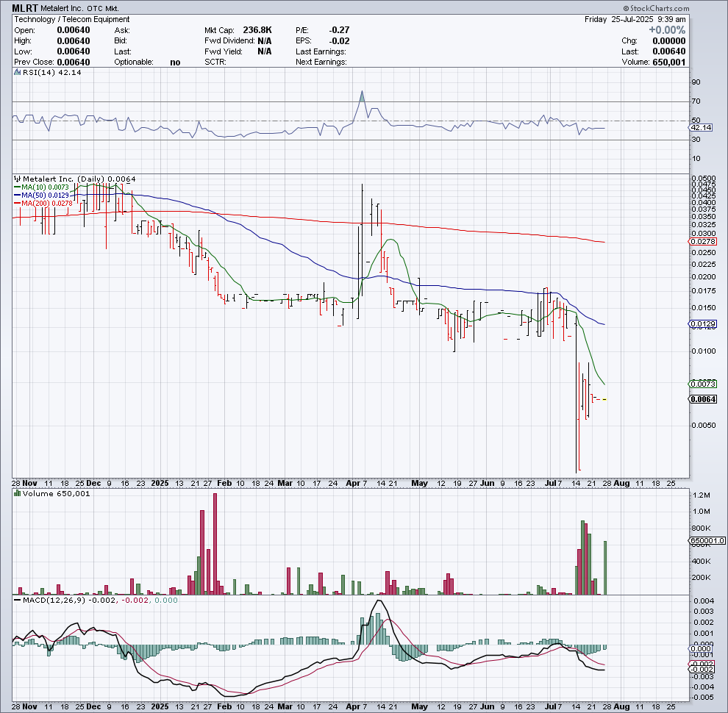Click the Metalert Inc. (Daily) price plot icon
The width and height of the screenshot is (728, 713).
point(18,179)
